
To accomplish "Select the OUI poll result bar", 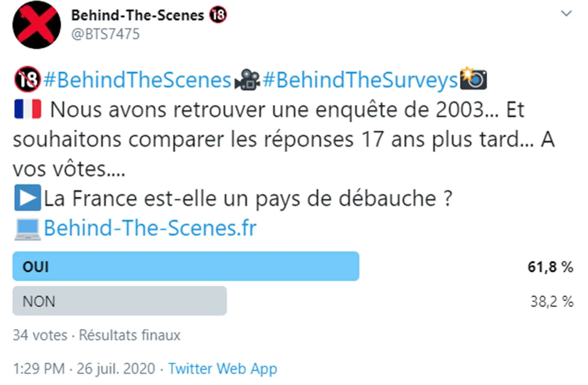I will (x=186, y=266).
